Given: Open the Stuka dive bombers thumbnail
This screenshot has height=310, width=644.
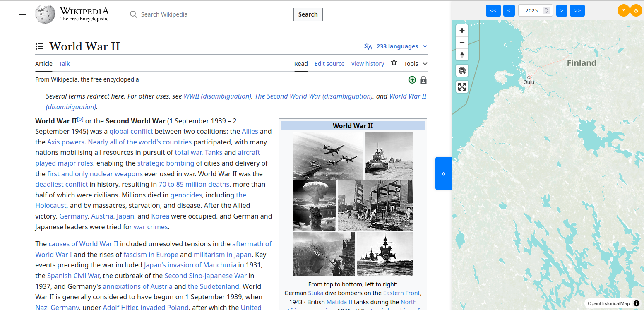Looking at the screenshot, I should tap(328, 156).
